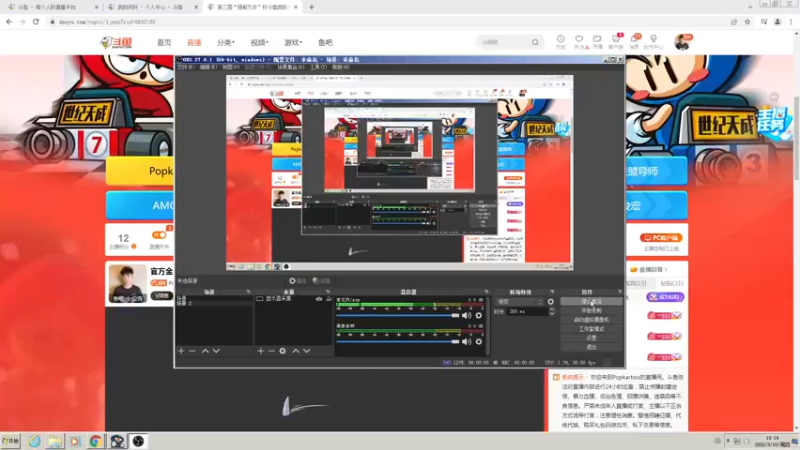Expand Douyu 视频 dropdown in navigation
Screen dimensions: 800x450
(x=259, y=42)
